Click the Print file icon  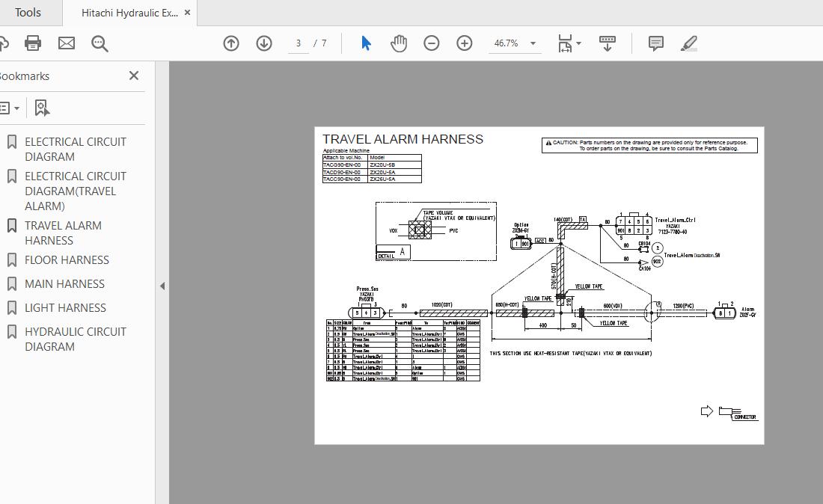(33, 43)
